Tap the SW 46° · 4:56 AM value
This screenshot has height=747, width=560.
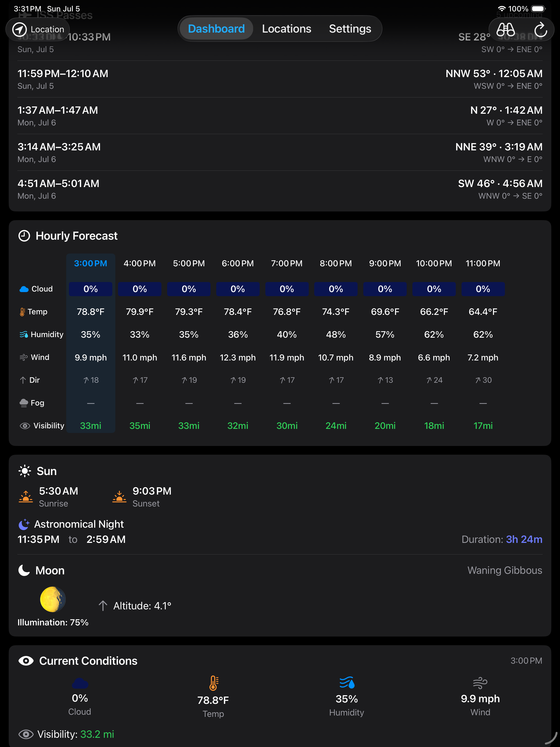point(500,183)
